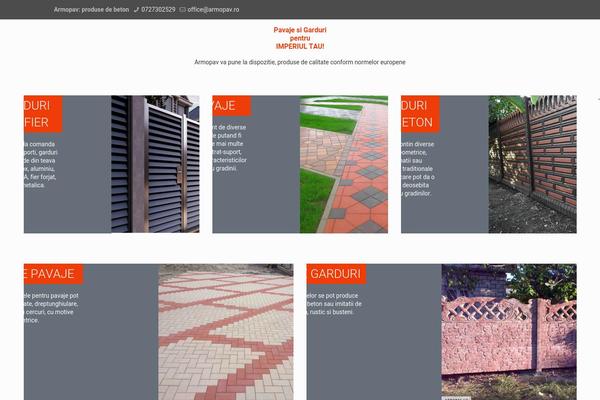The image size is (600, 400).
Task: Open the red paving walkway photo
Action: tap(344, 164)
